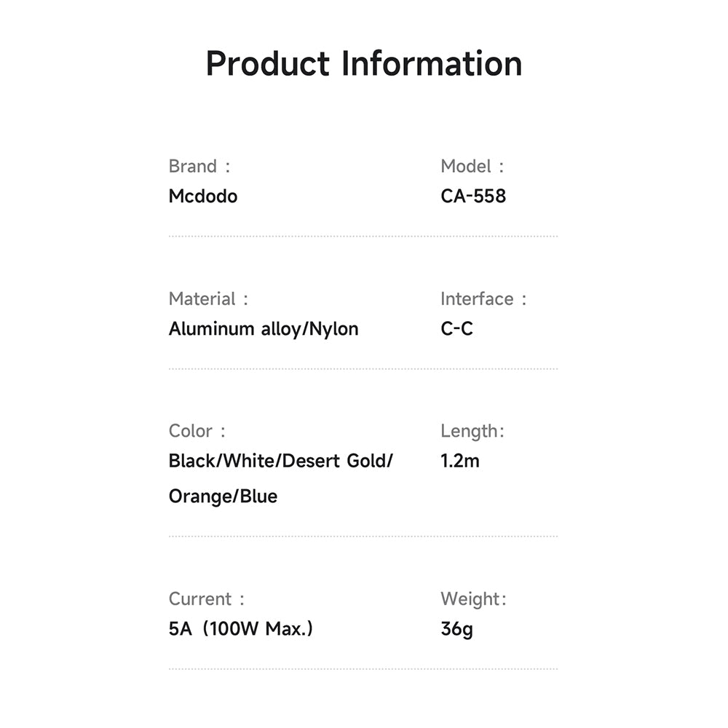
Task: Click the Orange/Blue color text
Action: point(223,496)
